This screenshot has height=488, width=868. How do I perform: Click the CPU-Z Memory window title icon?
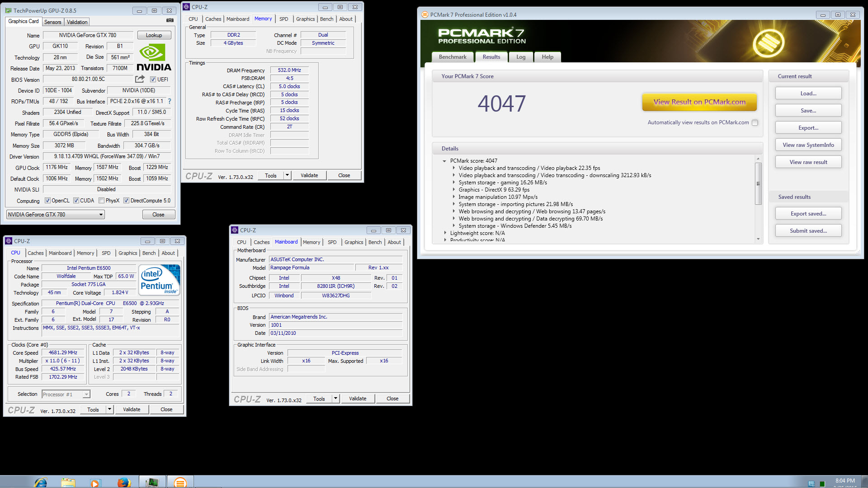186,7
